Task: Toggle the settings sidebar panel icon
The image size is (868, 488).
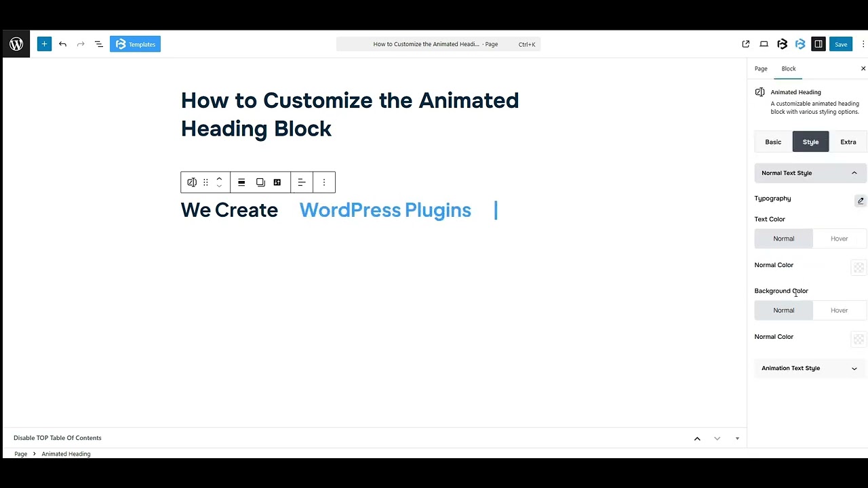Action: pos(818,44)
